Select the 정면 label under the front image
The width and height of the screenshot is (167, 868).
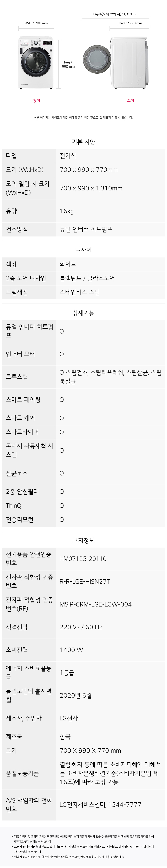click(x=37, y=101)
